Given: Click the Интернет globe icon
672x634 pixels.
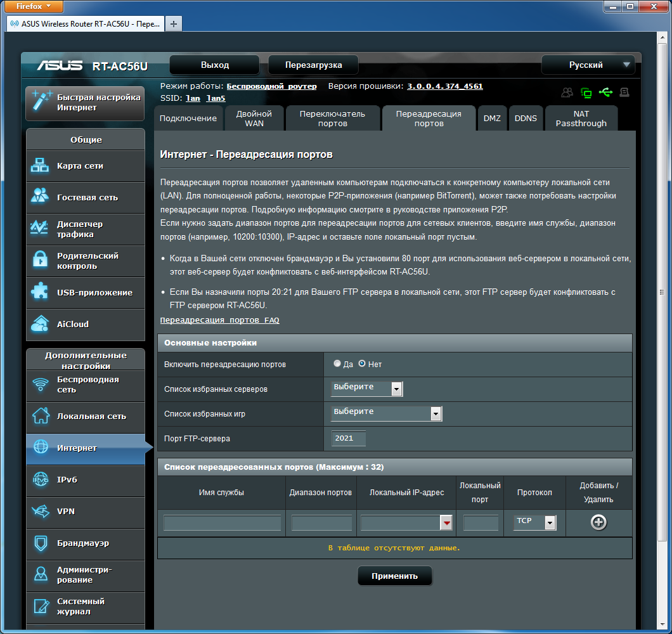Looking at the screenshot, I should 41,447.
